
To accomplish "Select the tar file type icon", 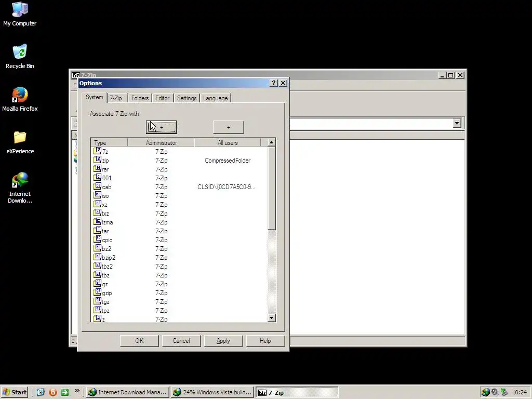I will 97,230.
